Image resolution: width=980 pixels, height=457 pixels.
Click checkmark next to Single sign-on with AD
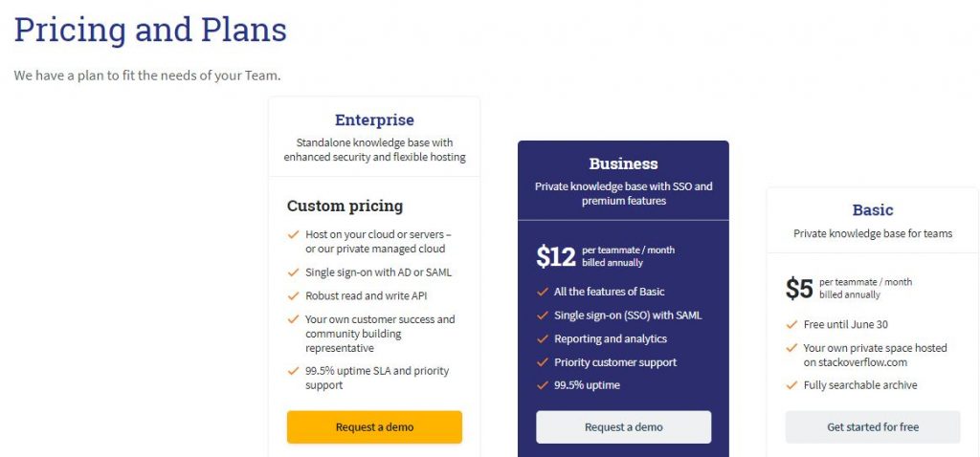click(x=293, y=272)
